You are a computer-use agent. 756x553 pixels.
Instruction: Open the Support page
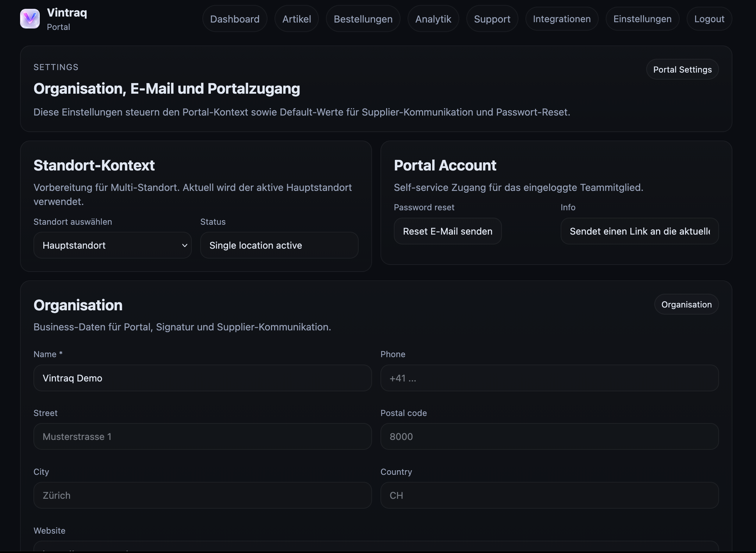(x=492, y=19)
